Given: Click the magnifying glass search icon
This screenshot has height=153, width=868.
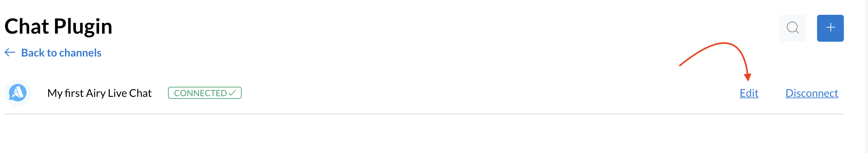Looking at the screenshot, I should 793,28.
